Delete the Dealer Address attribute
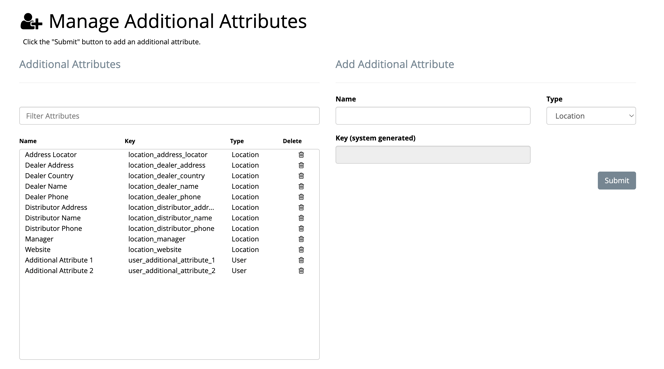This screenshot has width=664, height=369. [x=301, y=165]
